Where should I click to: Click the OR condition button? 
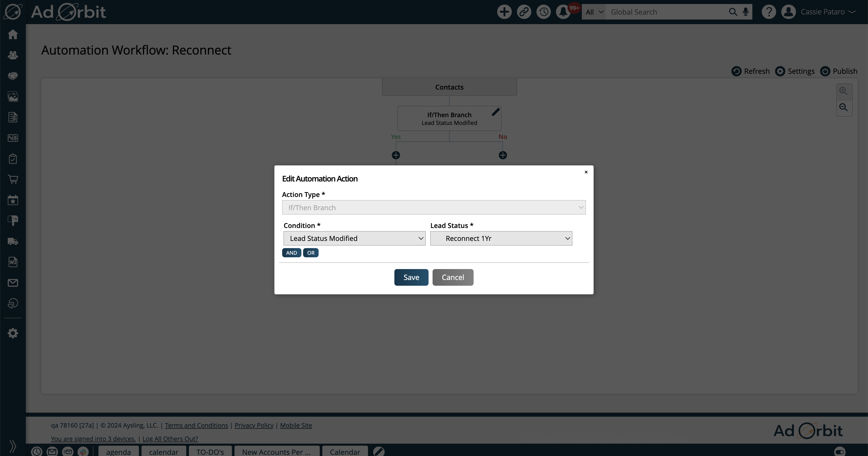point(311,253)
